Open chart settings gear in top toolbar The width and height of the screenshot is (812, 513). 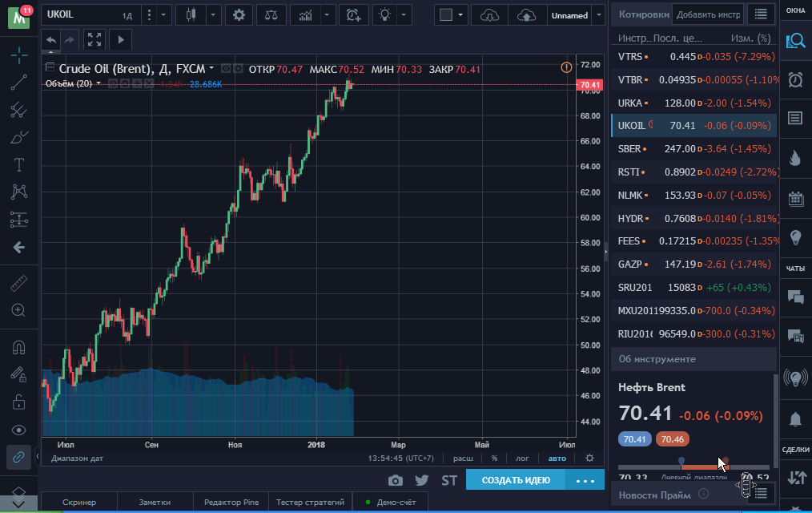coord(239,15)
